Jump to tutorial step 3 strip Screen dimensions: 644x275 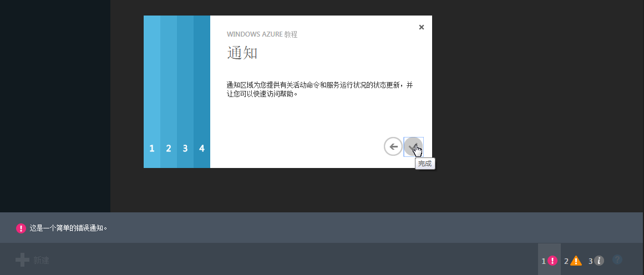[185, 91]
